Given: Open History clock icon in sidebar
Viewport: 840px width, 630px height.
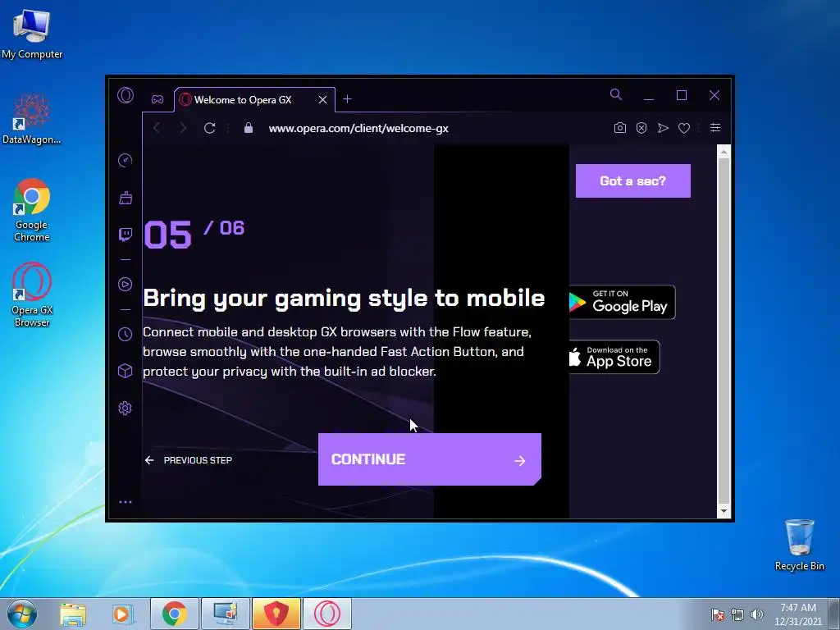Looking at the screenshot, I should coord(125,335).
